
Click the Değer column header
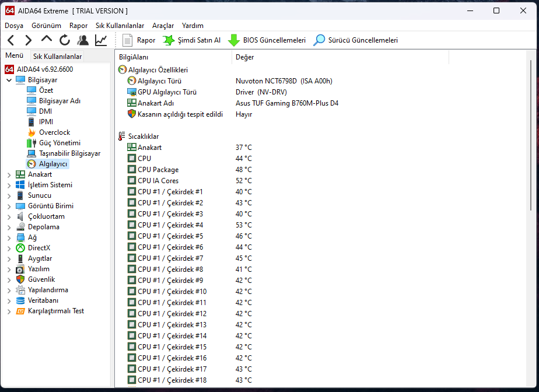pos(340,57)
